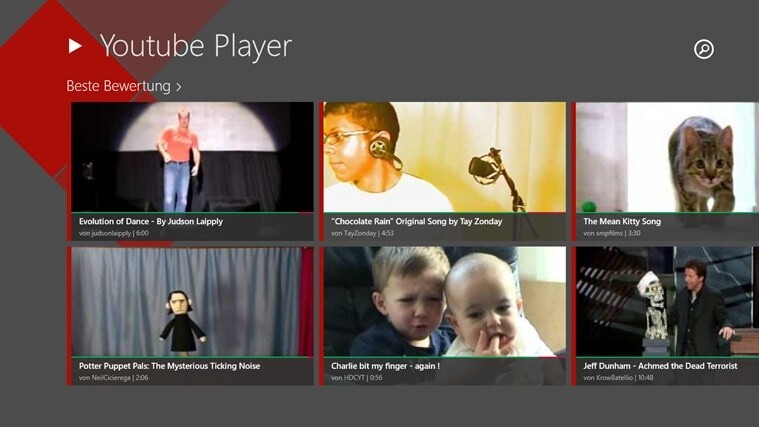
Task: Click the play triangle logo icon
Action: pyautogui.click(x=75, y=46)
